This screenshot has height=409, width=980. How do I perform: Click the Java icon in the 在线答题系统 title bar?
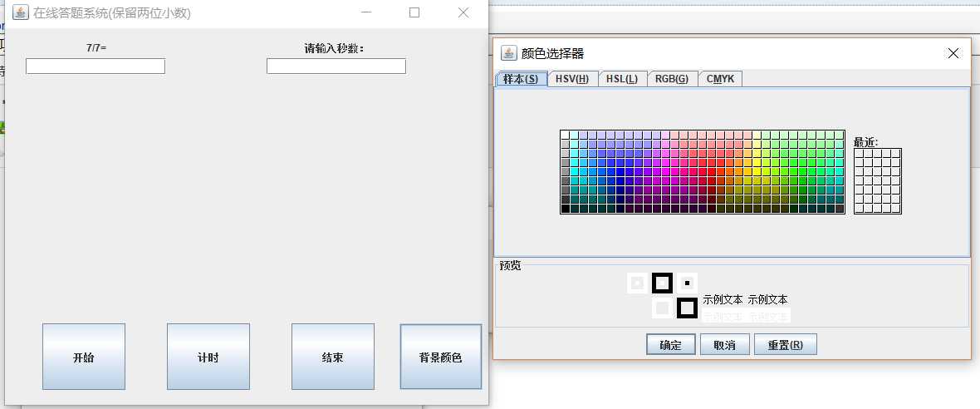(x=21, y=12)
